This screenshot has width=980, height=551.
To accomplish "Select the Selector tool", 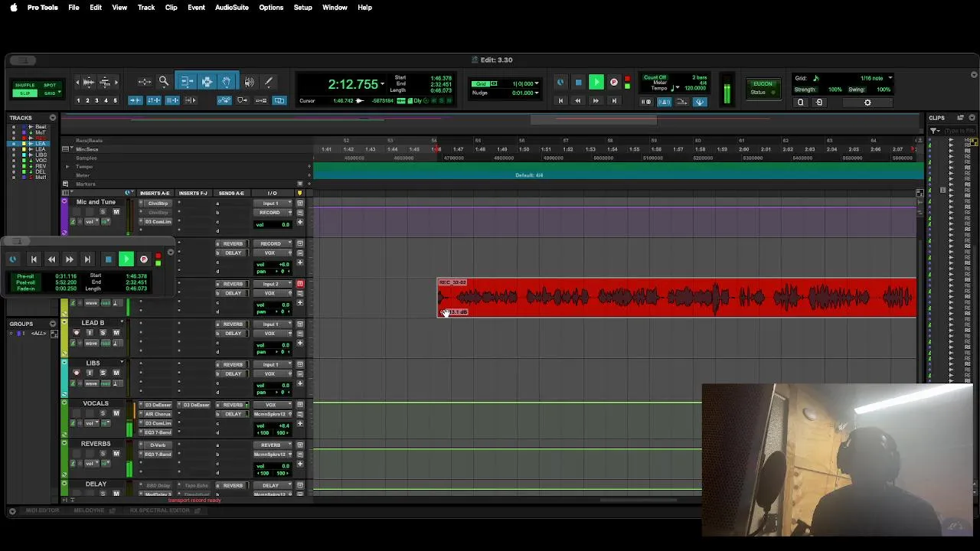I will 207,81.
